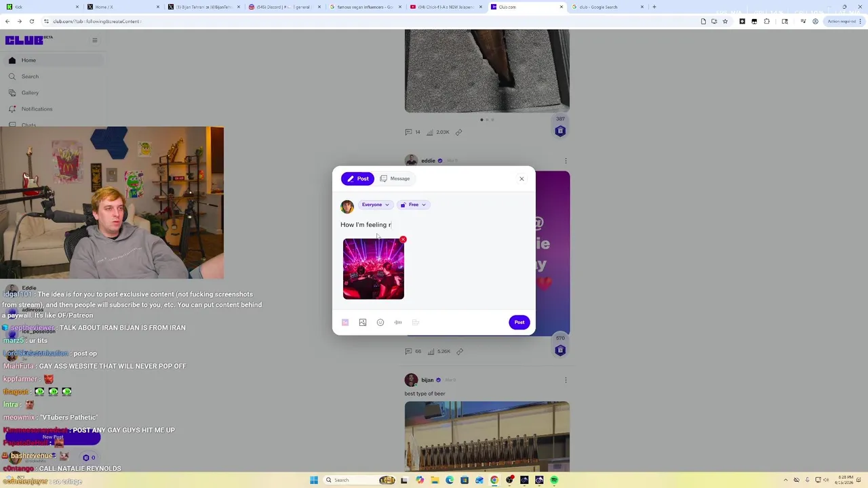Copy link on the 2.03K views post

[459, 132]
